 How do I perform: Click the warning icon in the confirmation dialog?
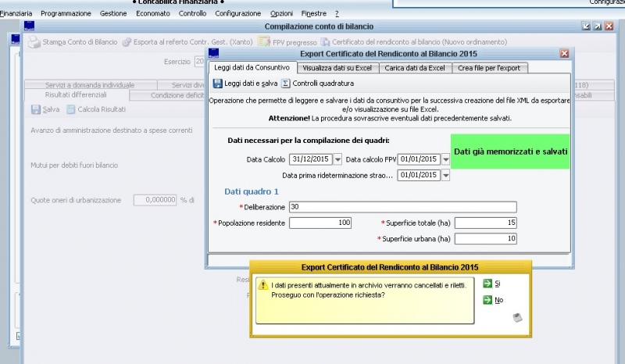coord(263,285)
